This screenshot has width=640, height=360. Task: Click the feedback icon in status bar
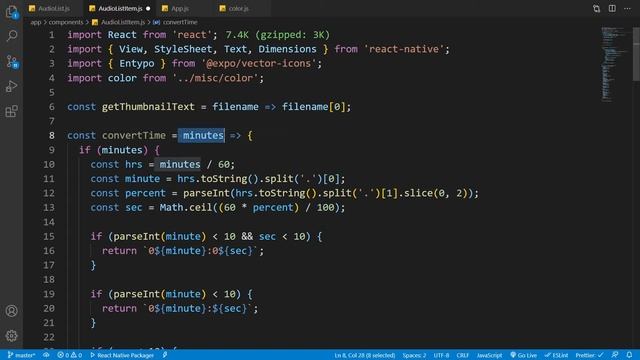click(x=615, y=355)
